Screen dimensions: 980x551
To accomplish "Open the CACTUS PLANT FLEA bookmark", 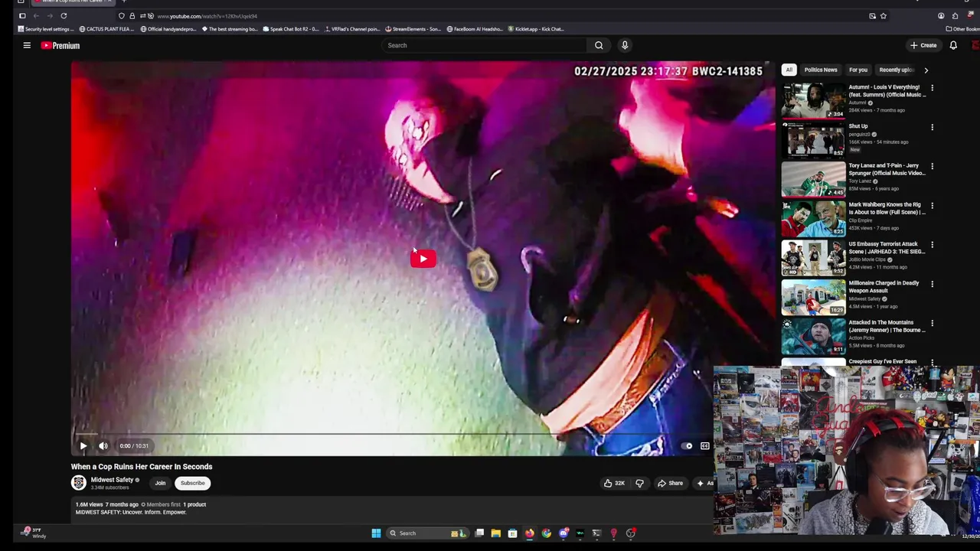I will pos(106,29).
